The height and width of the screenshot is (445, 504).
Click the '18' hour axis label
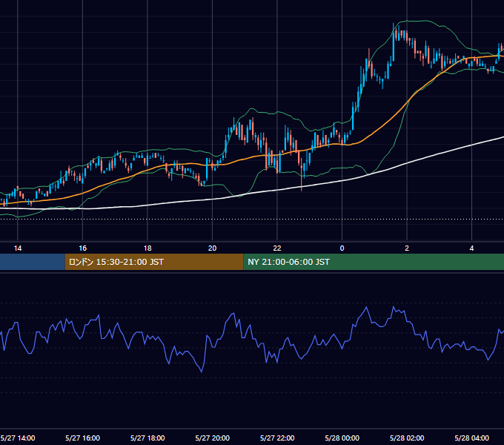pos(147,248)
